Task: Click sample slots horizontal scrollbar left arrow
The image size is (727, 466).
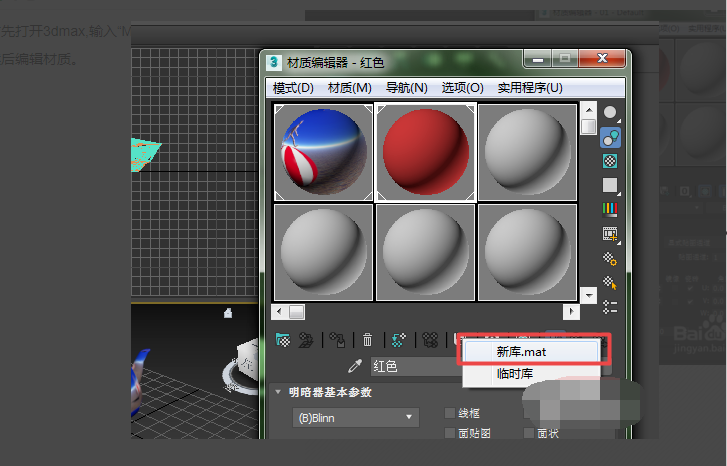Action: point(279,312)
